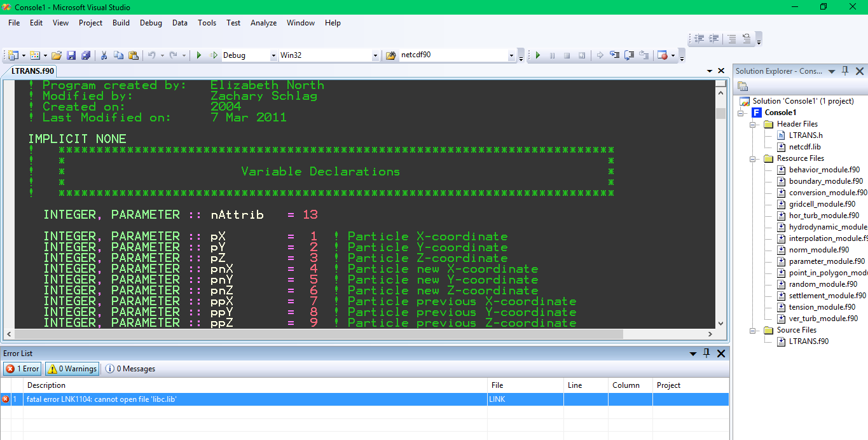Click the Increase Indent icon
The image size is (868, 440).
pyautogui.click(x=714, y=39)
